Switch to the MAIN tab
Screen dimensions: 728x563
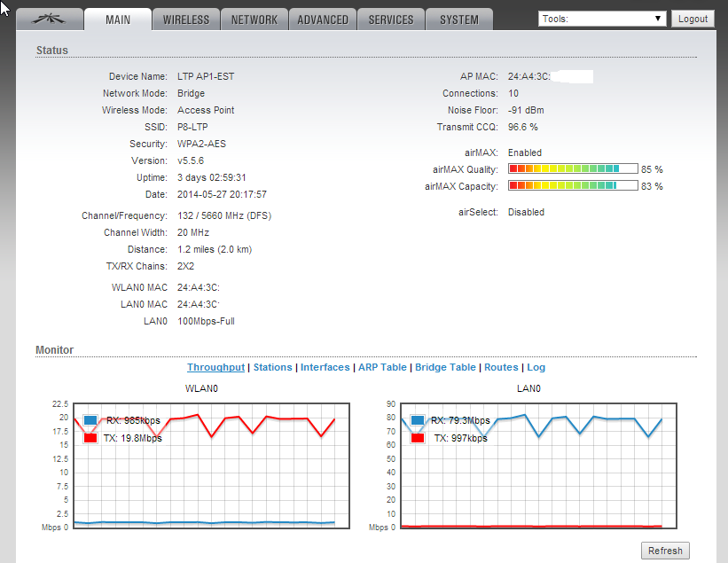pyautogui.click(x=118, y=20)
